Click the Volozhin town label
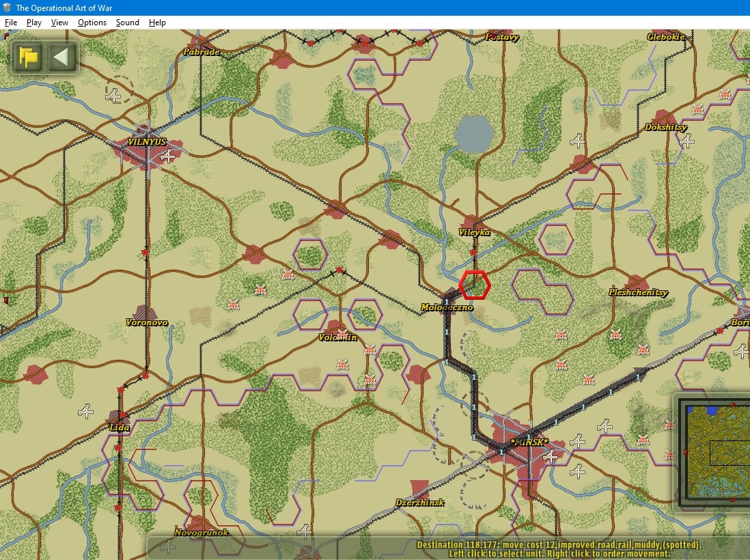Viewport: 750px width, 560px height. click(x=337, y=337)
